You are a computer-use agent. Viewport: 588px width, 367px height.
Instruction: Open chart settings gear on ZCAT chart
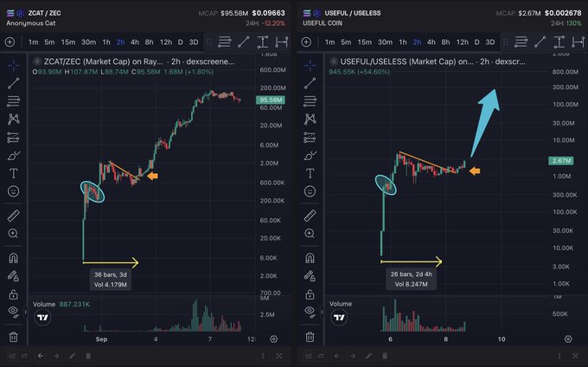click(x=274, y=338)
